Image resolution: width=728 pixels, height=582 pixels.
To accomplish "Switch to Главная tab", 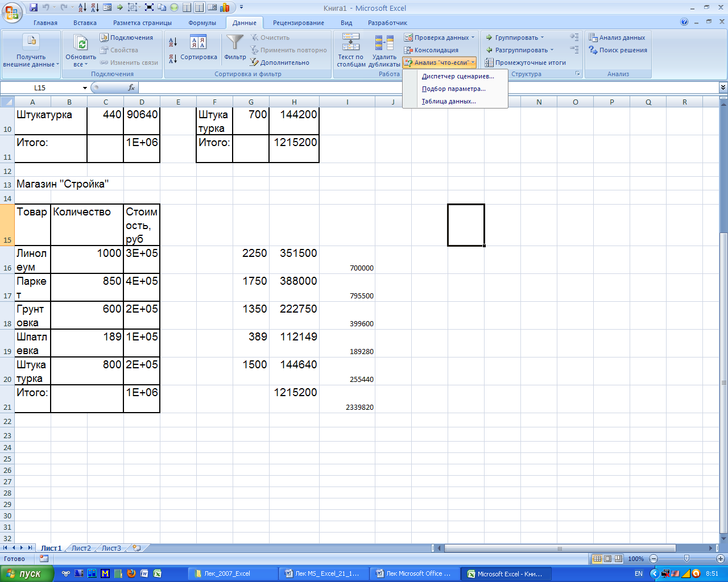I will pyautogui.click(x=45, y=23).
